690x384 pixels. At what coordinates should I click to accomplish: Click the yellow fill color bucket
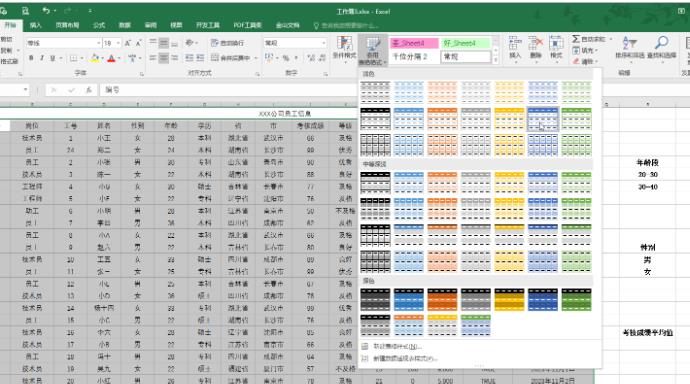[x=95, y=58]
